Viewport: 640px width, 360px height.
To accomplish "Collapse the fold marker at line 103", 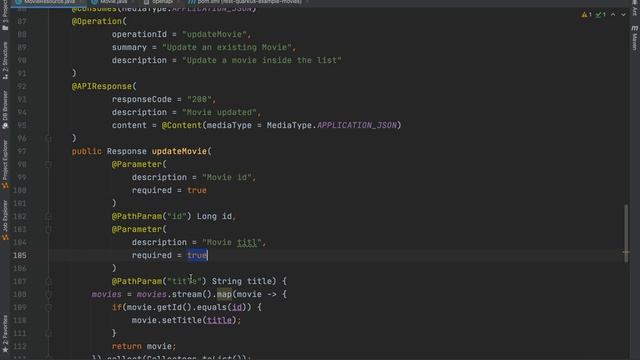I will click(48, 229).
